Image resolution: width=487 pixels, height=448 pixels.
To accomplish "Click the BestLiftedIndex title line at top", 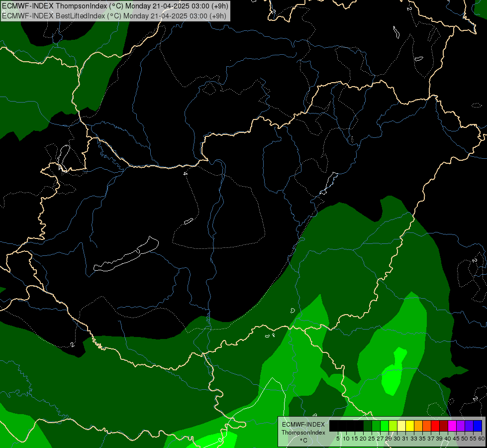I will [x=114, y=16].
